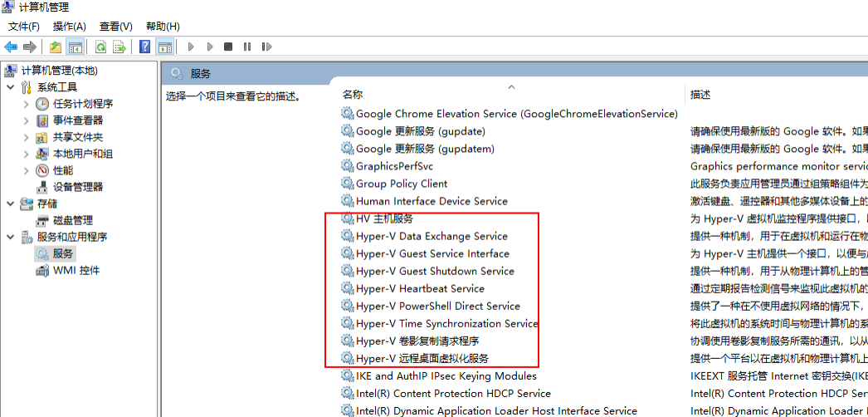Expand the 本地用户和组 node chevron

(26, 154)
